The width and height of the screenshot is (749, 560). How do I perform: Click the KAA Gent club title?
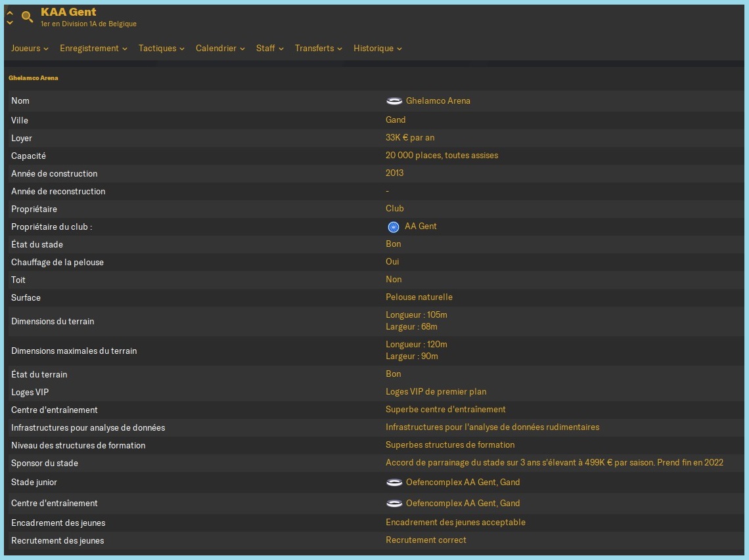click(x=68, y=12)
